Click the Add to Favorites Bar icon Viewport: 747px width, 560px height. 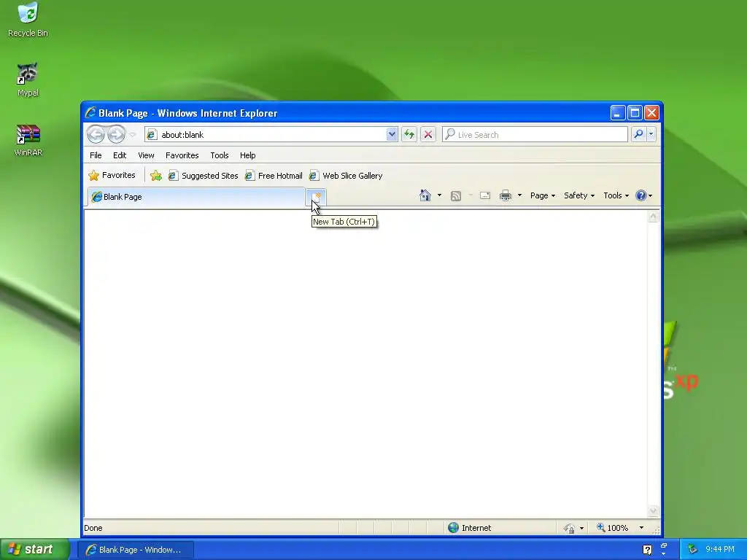pyautogui.click(x=156, y=176)
